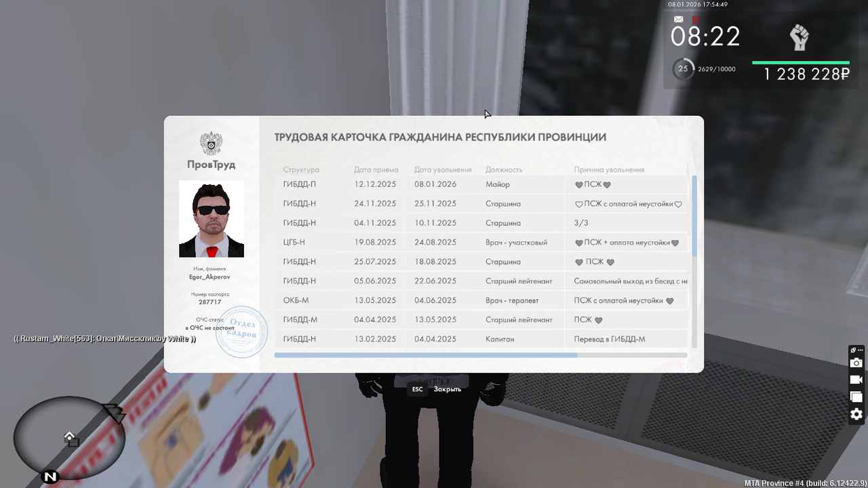The image size is (868, 488).
Task: Click the Самовольный выход из бесед reason
Action: (x=631, y=281)
